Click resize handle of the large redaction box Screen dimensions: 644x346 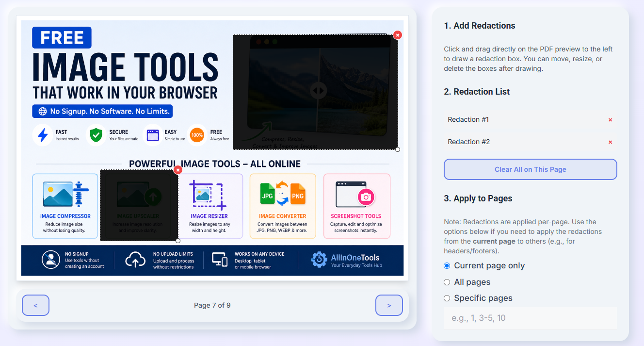pyautogui.click(x=398, y=149)
